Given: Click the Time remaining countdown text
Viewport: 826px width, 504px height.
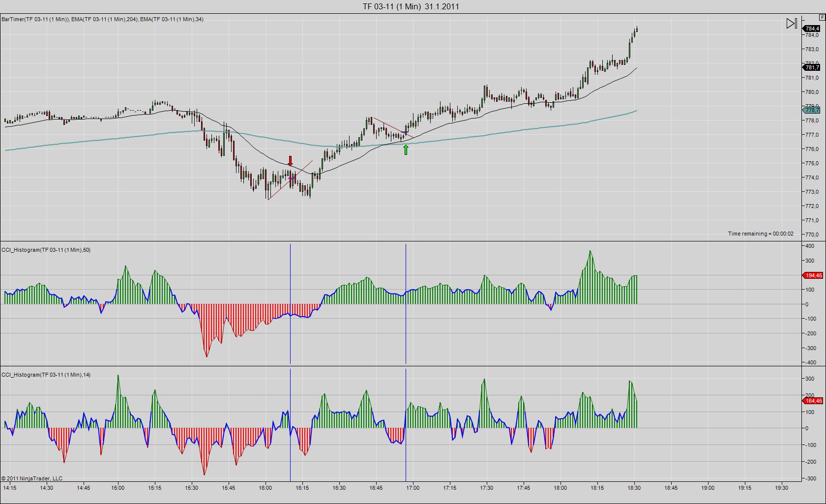Looking at the screenshot, I should pyautogui.click(x=760, y=234).
